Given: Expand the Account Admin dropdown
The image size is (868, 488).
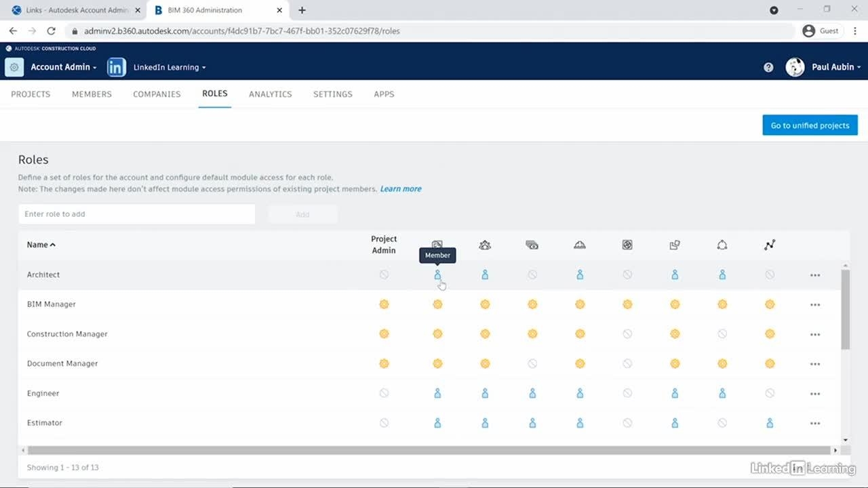Looking at the screenshot, I should [64, 67].
